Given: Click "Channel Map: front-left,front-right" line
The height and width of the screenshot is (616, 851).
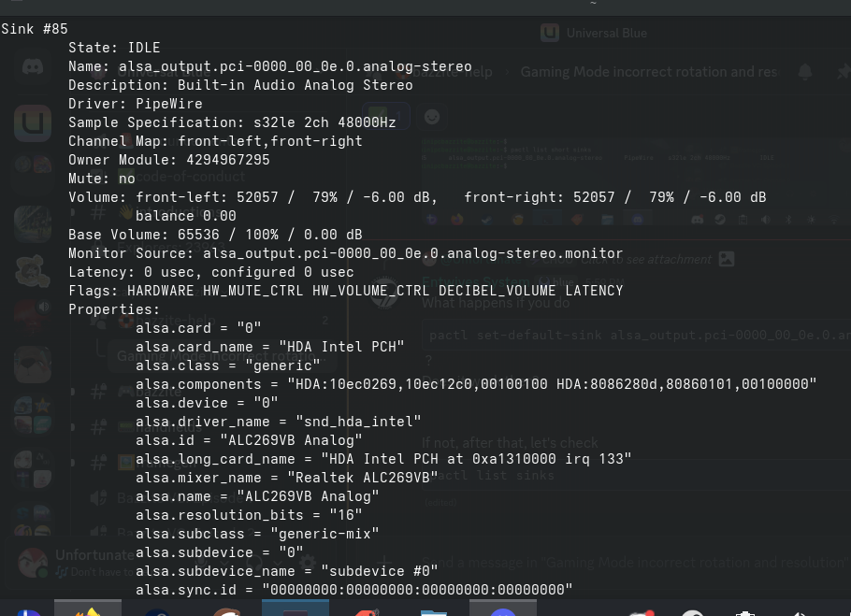Looking at the screenshot, I should (215, 141).
